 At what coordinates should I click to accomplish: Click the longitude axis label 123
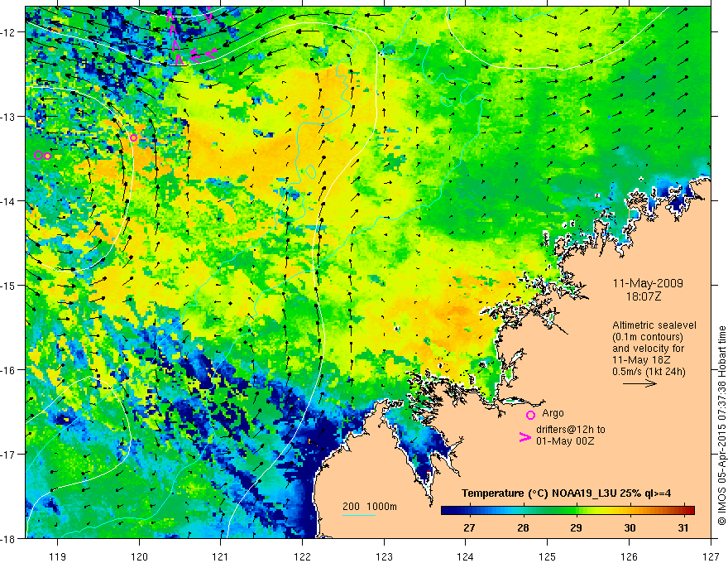point(384,556)
